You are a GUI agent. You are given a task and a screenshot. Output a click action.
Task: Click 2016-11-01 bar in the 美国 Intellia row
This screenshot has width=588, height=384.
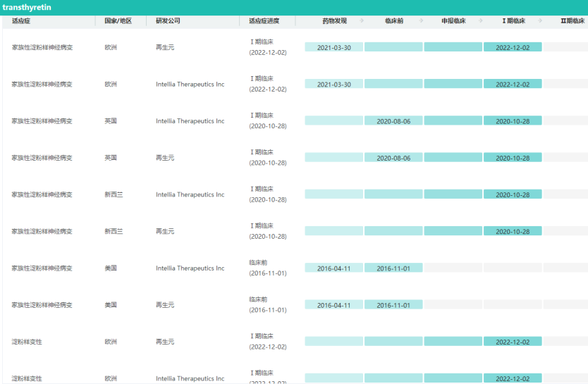click(x=393, y=268)
